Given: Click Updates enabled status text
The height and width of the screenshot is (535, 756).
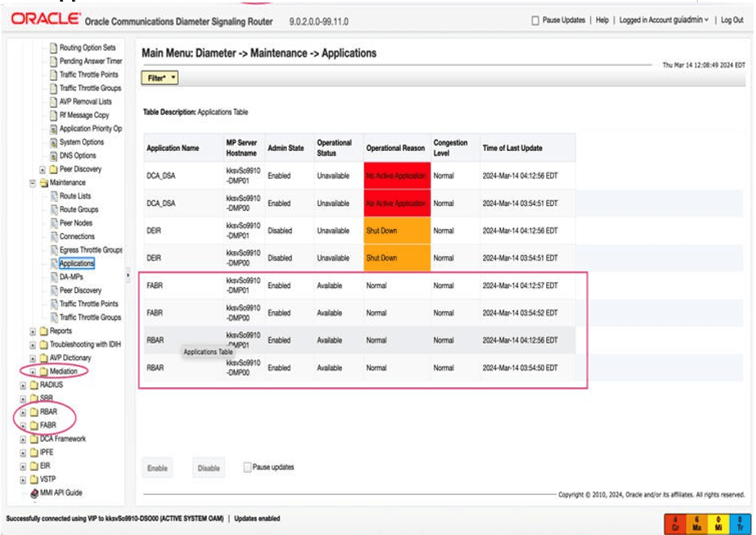Looking at the screenshot, I should pyautogui.click(x=257, y=519).
